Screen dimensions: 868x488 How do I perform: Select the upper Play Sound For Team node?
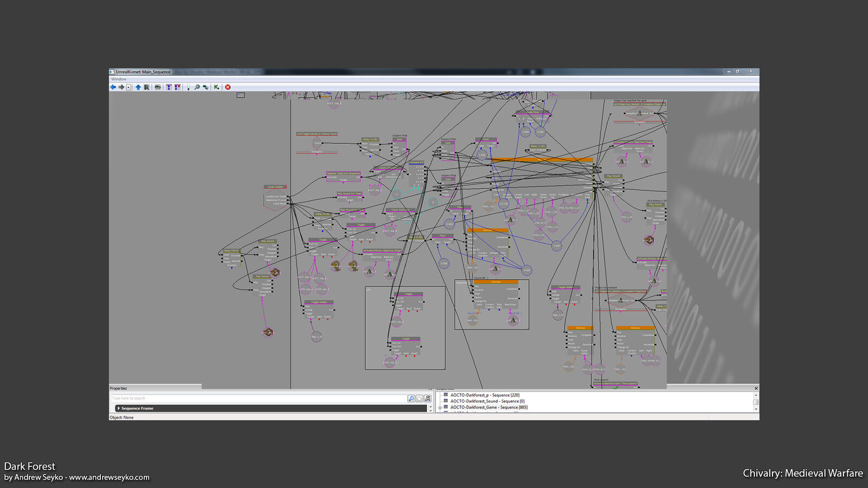(349, 196)
